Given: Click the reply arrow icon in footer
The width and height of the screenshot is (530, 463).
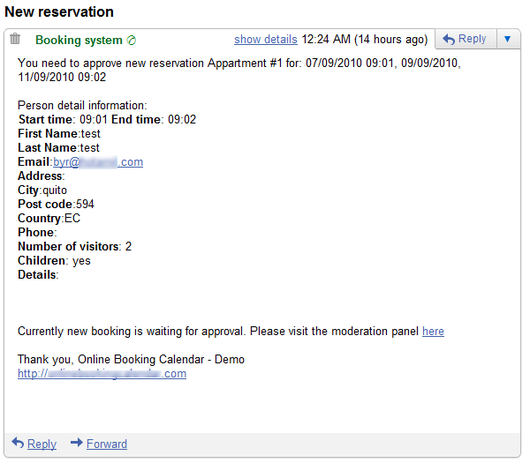Looking at the screenshot, I should 18,443.
